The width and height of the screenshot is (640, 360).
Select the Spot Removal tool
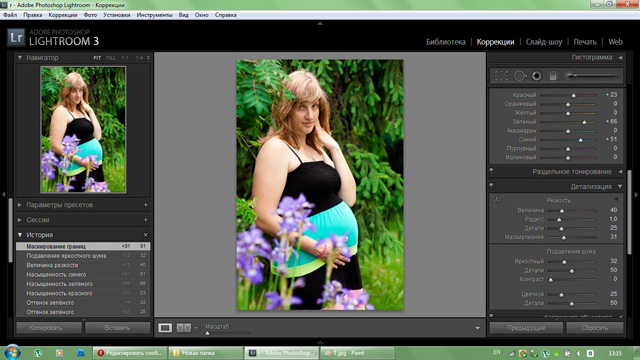(x=520, y=76)
